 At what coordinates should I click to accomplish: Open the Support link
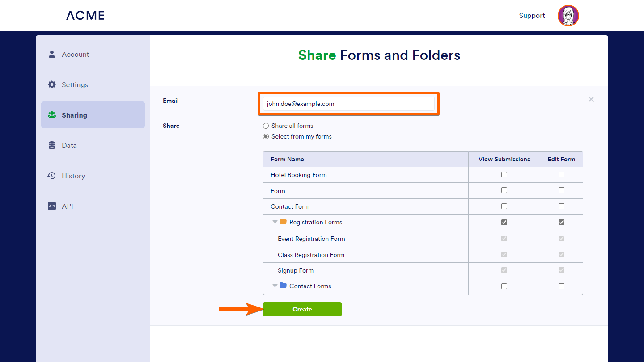532,16
